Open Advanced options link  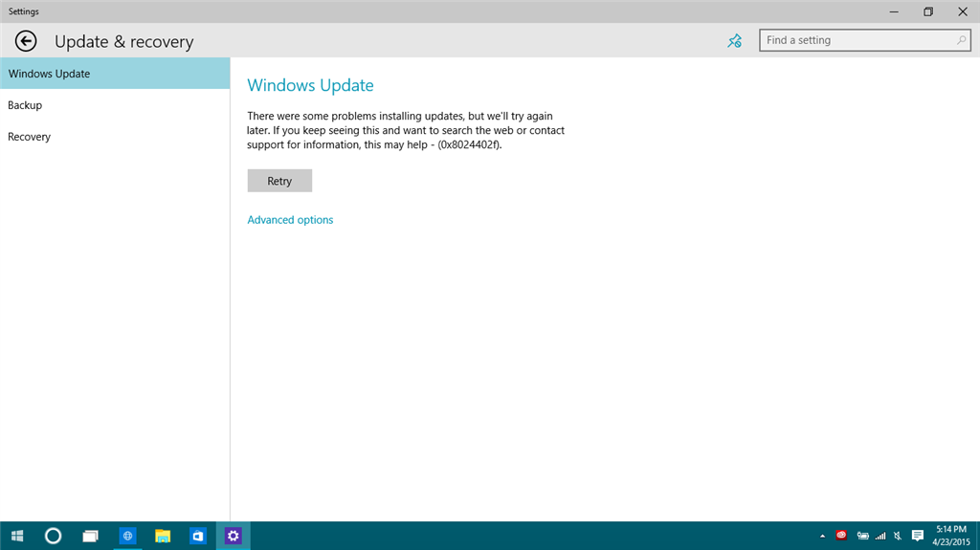pyautogui.click(x=290, y=219)
